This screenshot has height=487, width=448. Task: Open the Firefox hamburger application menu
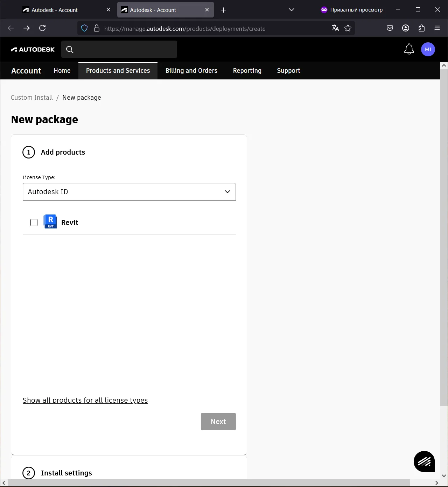437,28
